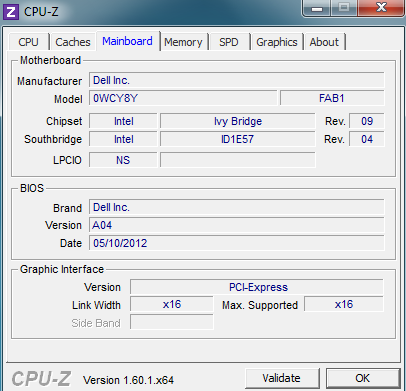Minimize the CPU-Z window
This screenshot has height=391, width=406.
[x=317, y=8]
